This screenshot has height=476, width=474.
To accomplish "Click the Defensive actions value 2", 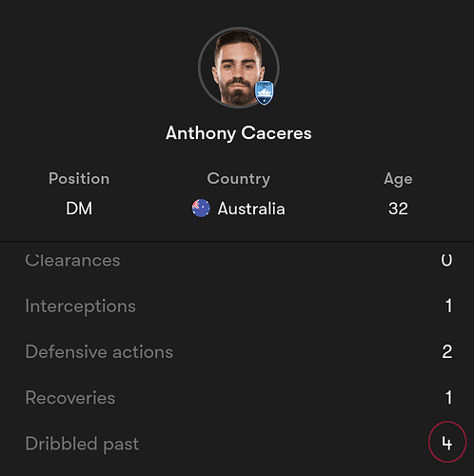I will [x=447, y=351].
